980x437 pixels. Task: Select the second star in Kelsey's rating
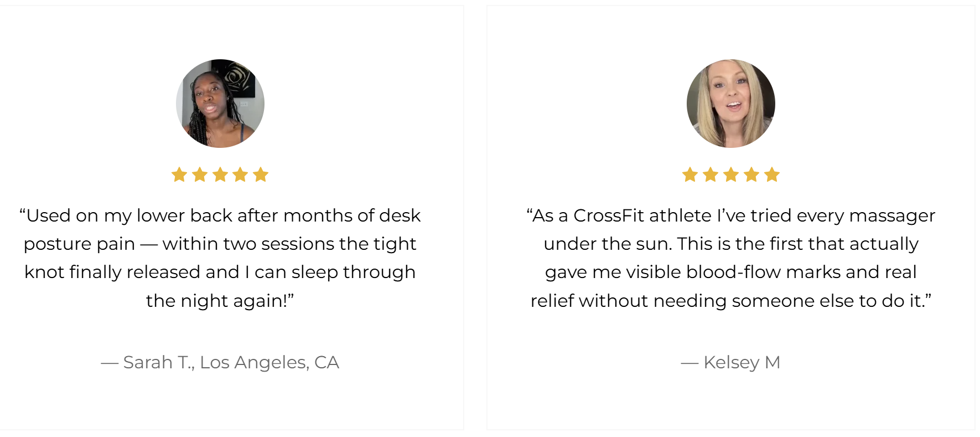[711, 175]
